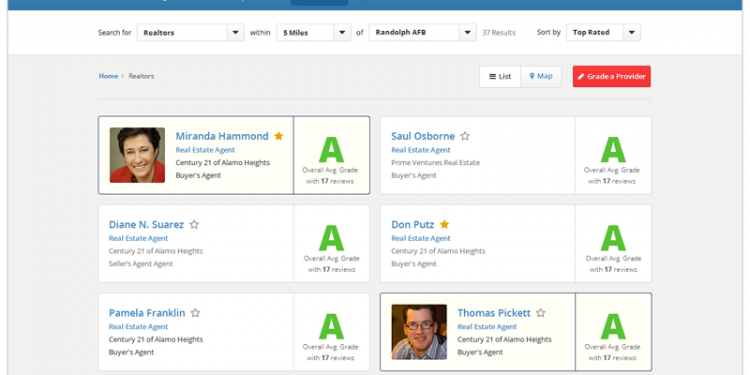Click the green A grade on Saul Osborne's card

tap(613, 150)
